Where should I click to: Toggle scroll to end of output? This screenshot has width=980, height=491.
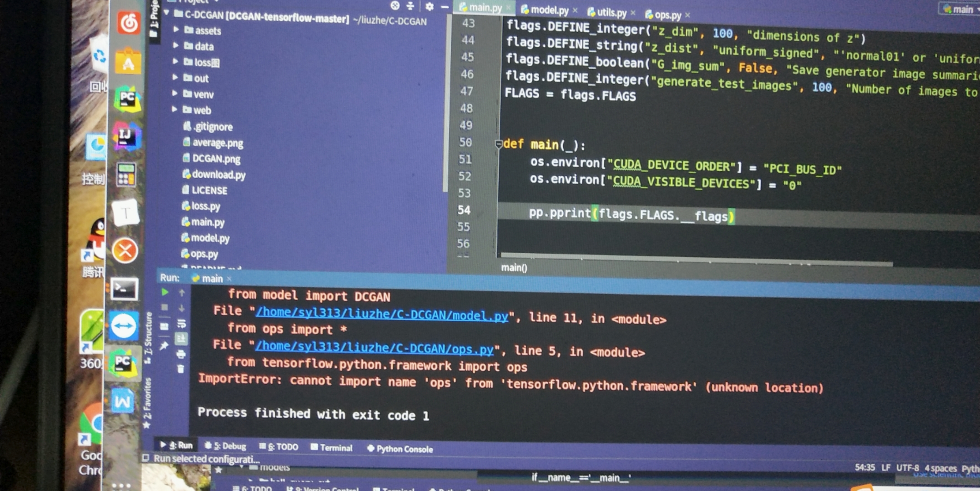click(x=181, y=339)
